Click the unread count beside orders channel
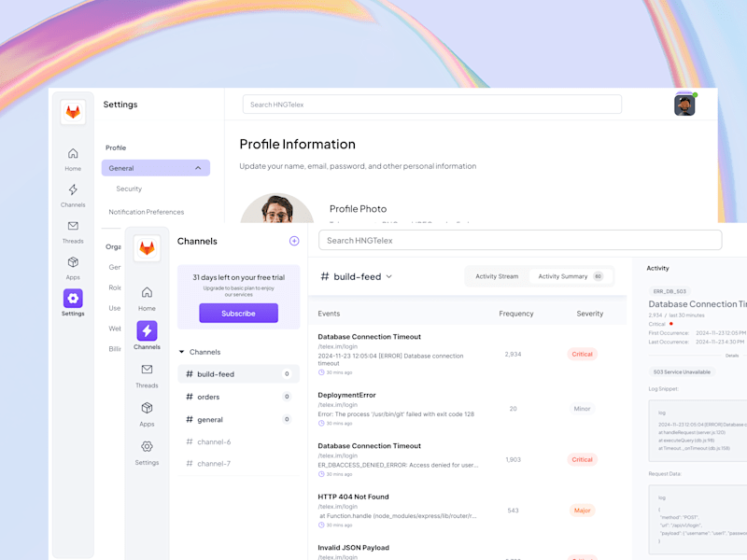This screenshot has height=560, width=747. click(x=287, y=396)
